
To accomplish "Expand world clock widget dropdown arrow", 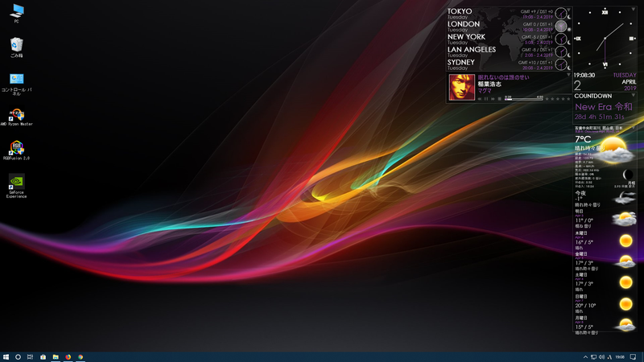I will [x=568, y=10].
